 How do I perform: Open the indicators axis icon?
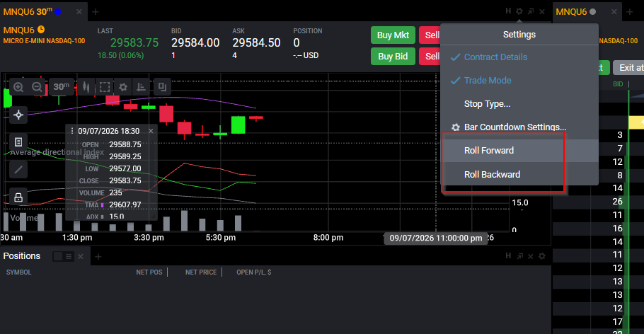[142, 86]
